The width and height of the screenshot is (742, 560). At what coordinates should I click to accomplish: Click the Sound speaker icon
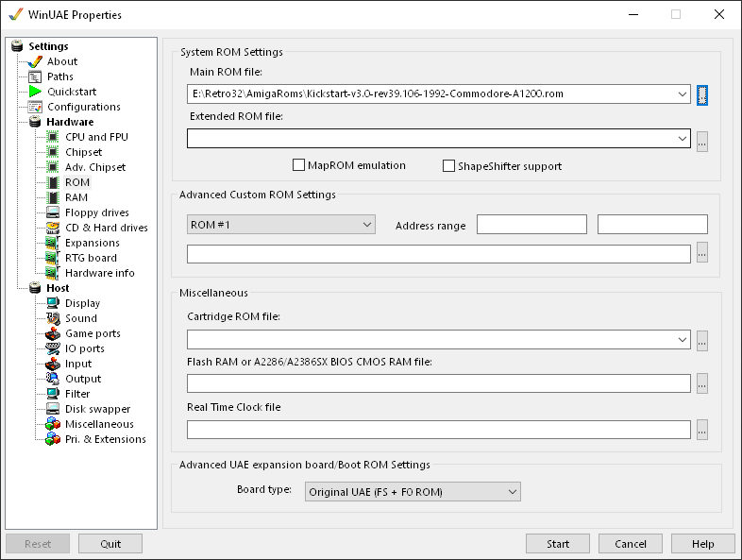click(53, 318)
